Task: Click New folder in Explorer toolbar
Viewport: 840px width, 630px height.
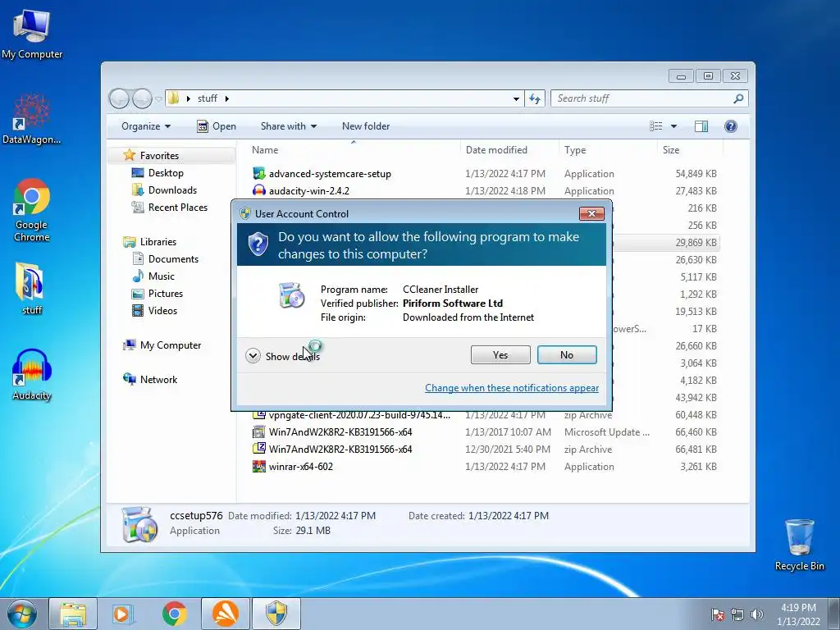Action: coord(366,126)
